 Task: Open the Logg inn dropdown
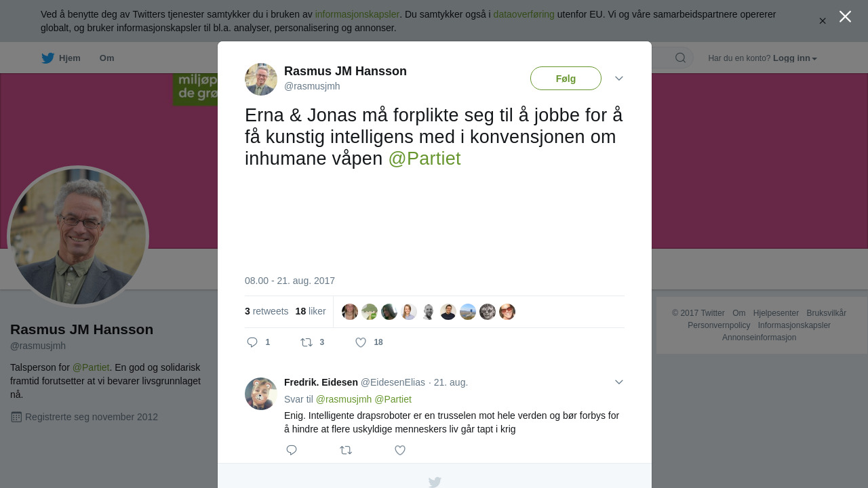[795, 58]
